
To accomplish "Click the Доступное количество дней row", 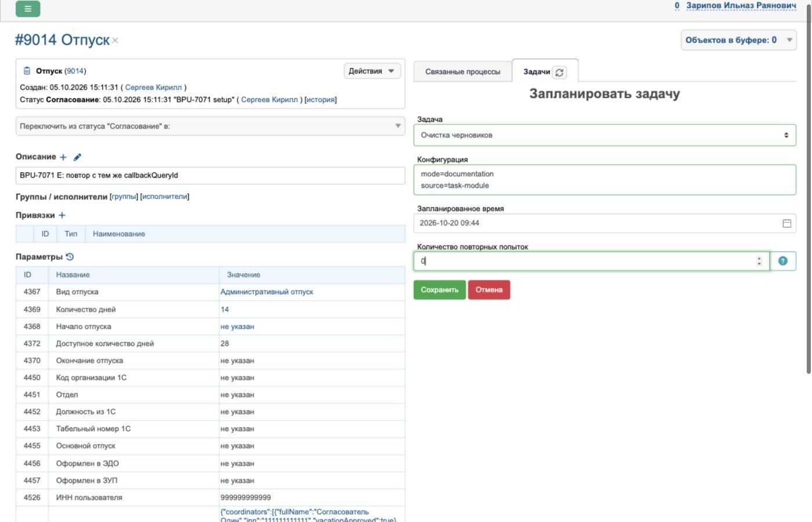I will pyautogui.click(x=210, y=344).
